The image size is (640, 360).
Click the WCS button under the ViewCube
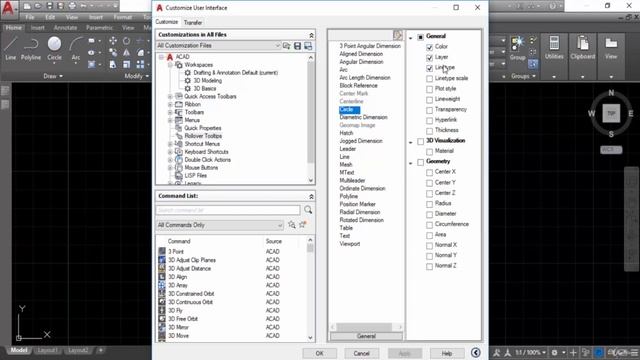[611, 150]
